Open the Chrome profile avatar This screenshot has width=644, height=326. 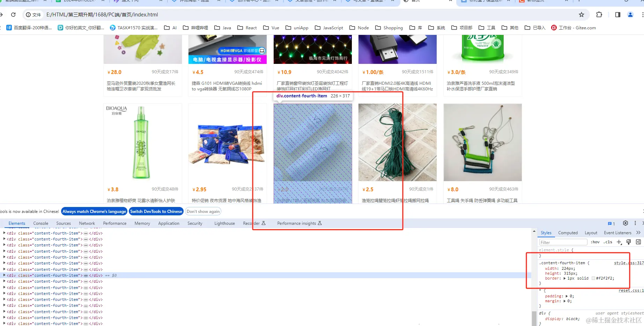click(630, 15)
